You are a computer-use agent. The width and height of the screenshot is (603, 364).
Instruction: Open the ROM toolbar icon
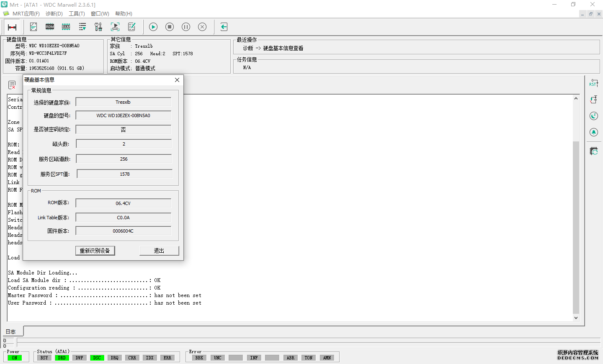[50, 27]
